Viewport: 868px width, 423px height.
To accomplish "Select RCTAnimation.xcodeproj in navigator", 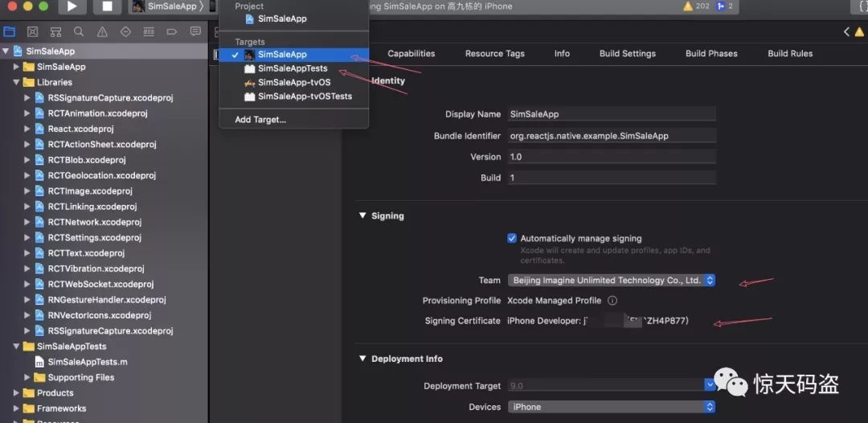I will [x=97, y=113].
